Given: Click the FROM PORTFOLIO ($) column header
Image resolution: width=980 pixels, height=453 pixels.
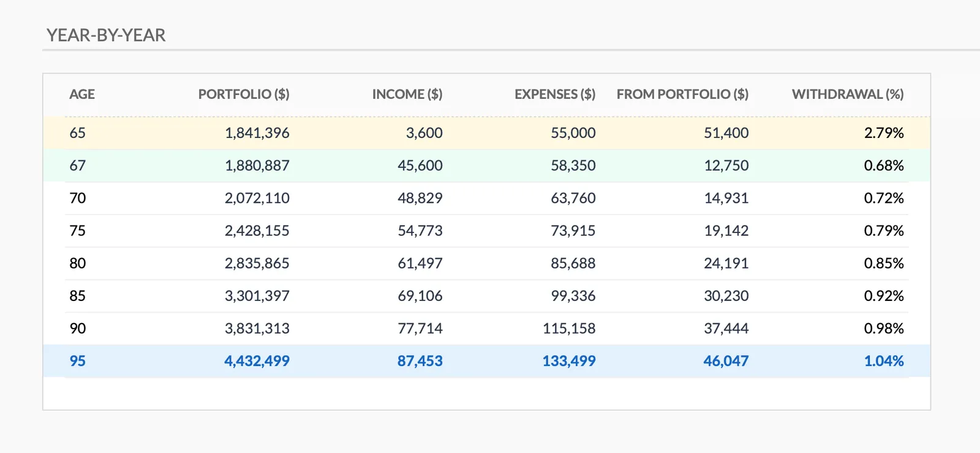Looking at the screenshot, I should [682, 94].
